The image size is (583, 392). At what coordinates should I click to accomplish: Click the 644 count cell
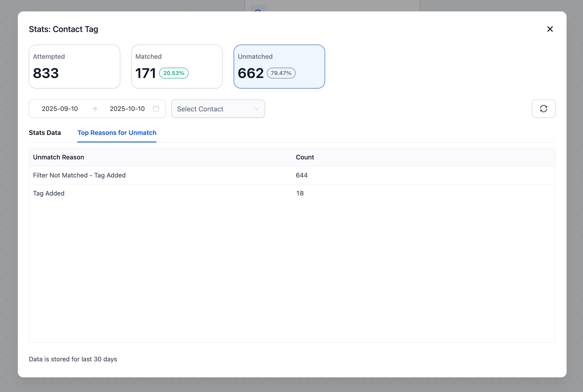click(302, 175)
